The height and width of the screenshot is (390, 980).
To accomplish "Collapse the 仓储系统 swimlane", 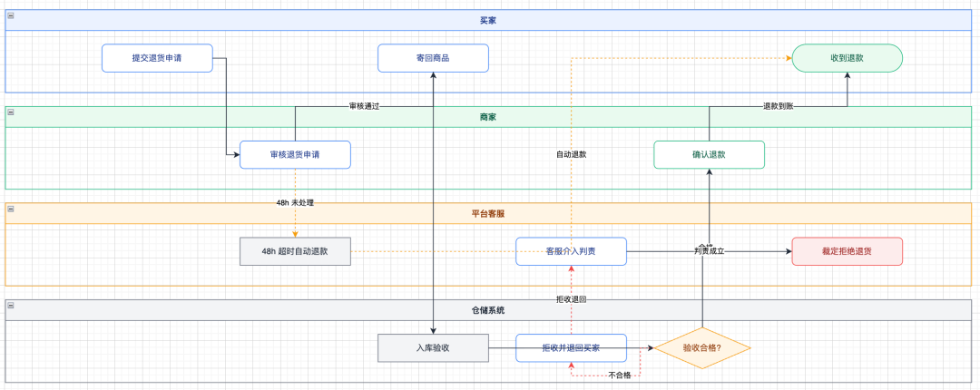I will 11,305.
